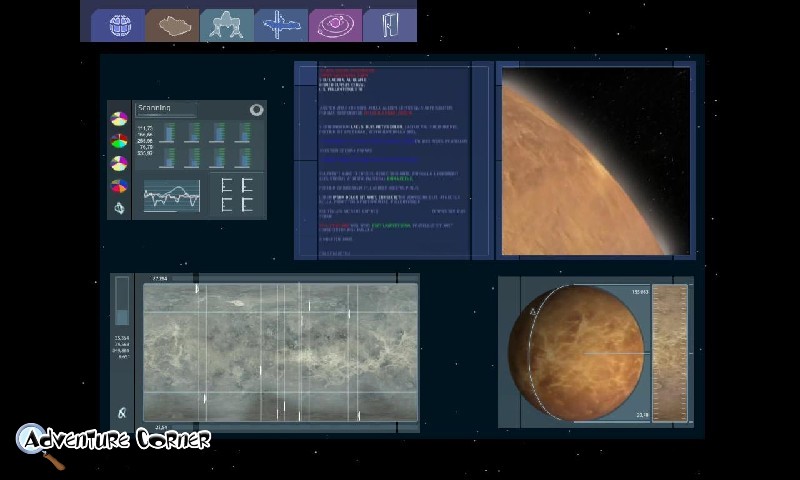Switch to the asteroid terrain tab
This screenshot has height=480, width=800.
[x=173, y=25]
